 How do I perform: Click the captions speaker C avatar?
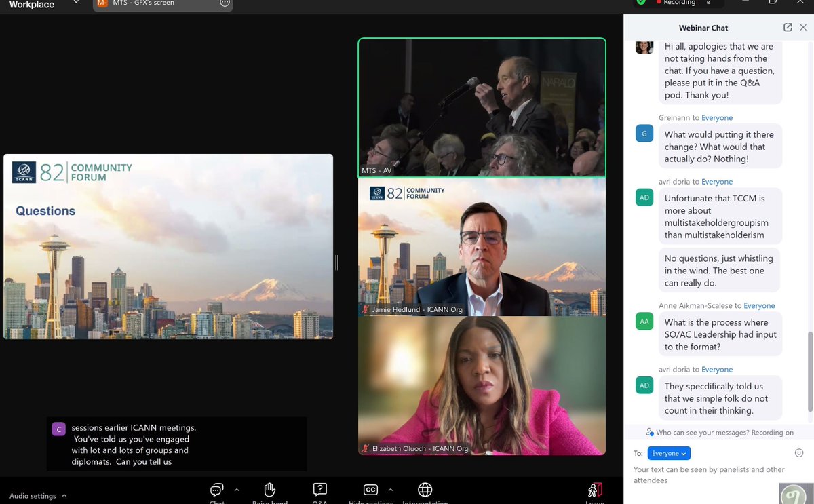coord(59,429)
